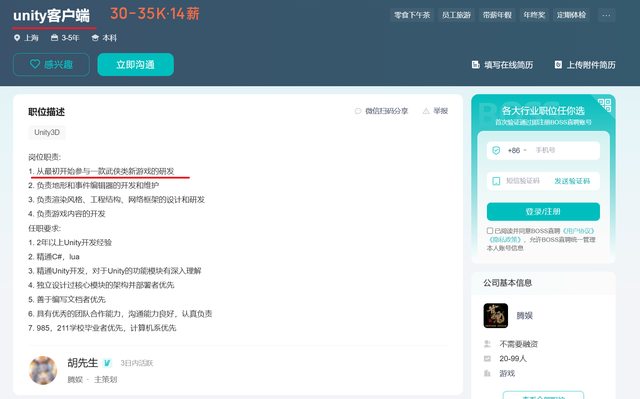This screenshot has width=640, height=399.
Task: Tick the agree to BOSS直聘 terms checkbox
Action: point(490,231)
